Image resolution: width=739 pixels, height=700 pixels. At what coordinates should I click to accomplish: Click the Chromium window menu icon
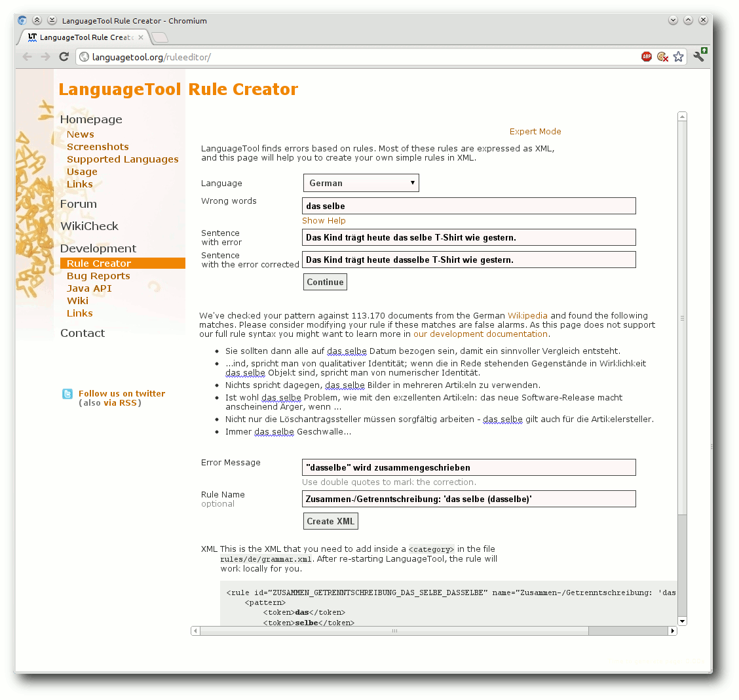(22, 20)
